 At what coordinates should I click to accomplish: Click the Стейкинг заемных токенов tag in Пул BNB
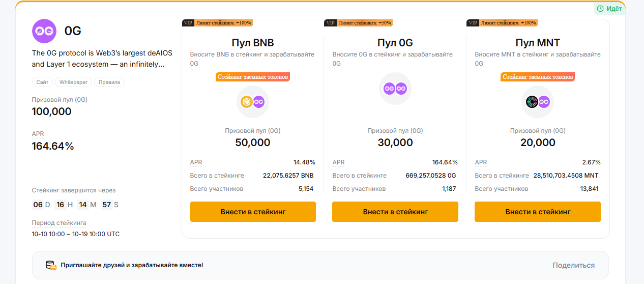click(253, 77)
